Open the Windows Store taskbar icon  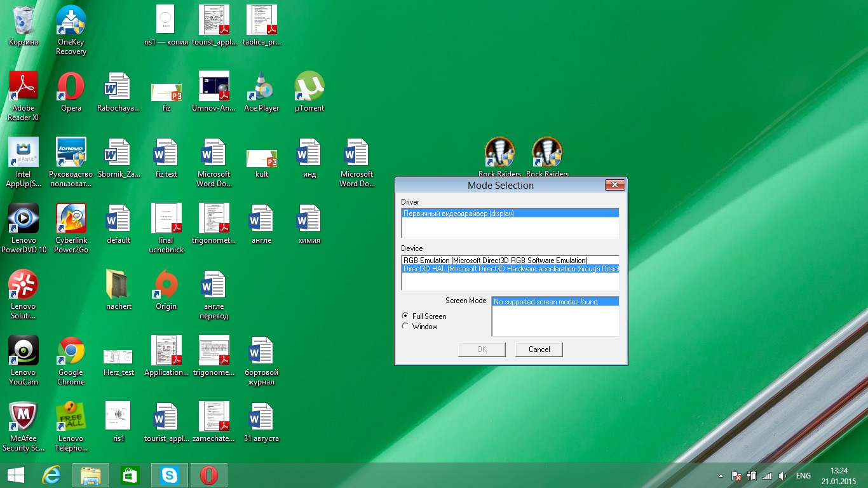[130, 475]
